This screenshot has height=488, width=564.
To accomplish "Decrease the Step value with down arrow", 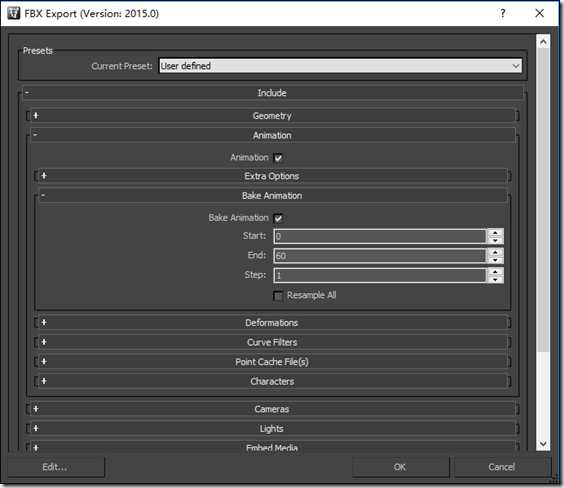I will point(495,279).
